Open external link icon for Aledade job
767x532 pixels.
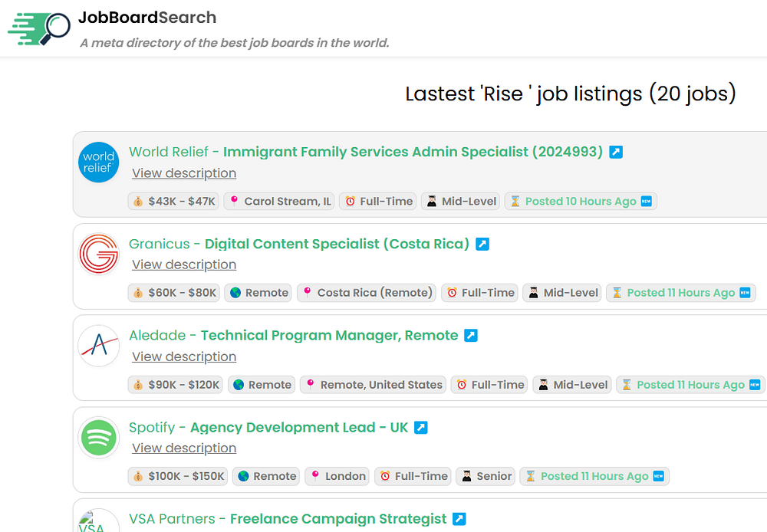pyautogui.click(x=471, y=336)
